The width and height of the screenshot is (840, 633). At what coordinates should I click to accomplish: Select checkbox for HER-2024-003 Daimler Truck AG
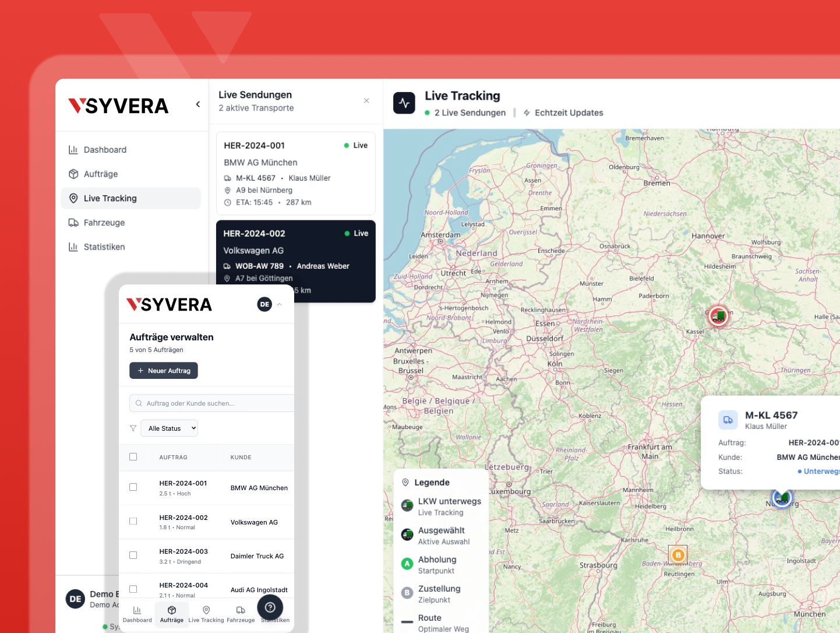[x=133, y=555]
